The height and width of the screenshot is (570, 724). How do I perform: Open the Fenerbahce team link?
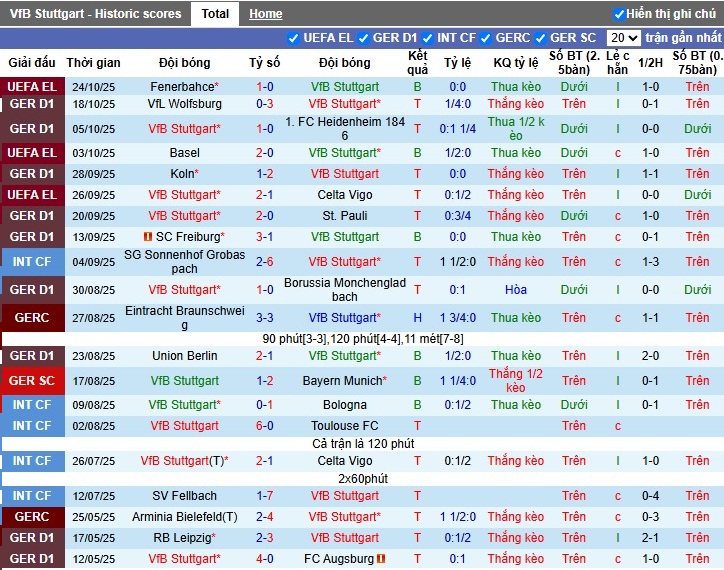(182, 87)
